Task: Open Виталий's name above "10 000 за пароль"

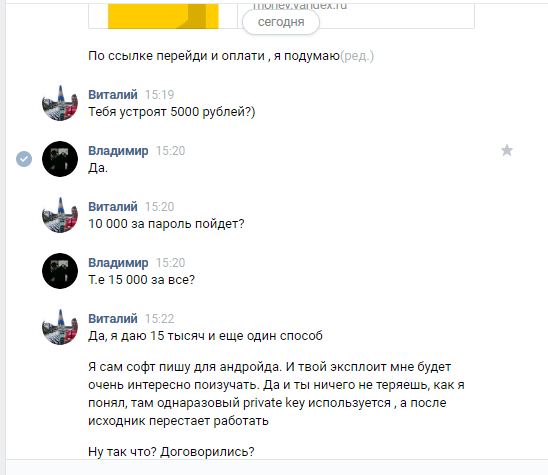Action: [x=113, y=207]
